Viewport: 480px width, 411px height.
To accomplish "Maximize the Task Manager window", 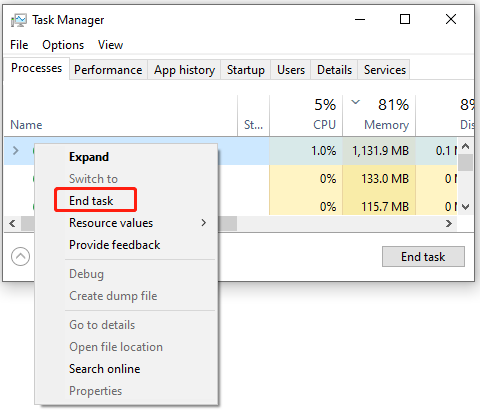I will [x=405, y=19].
